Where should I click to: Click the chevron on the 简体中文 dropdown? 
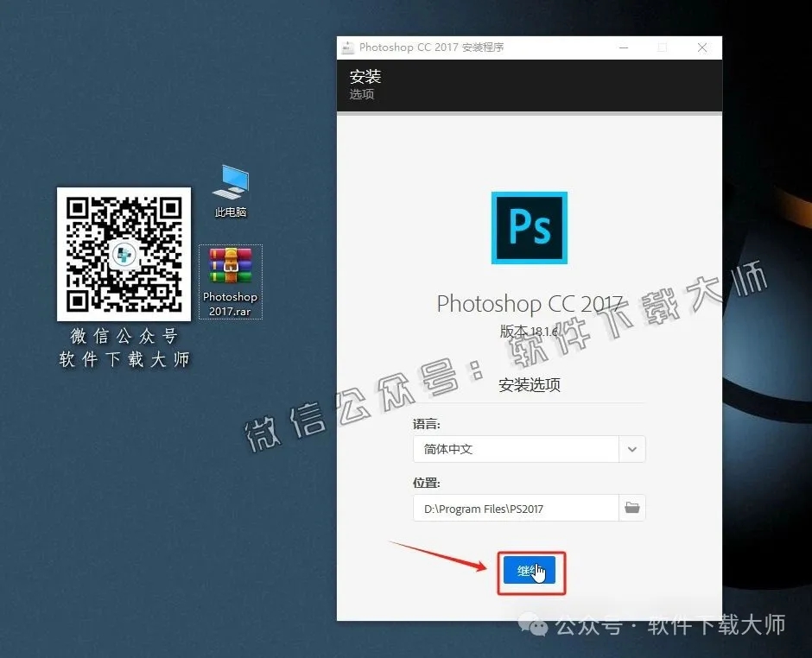[631, 449]
